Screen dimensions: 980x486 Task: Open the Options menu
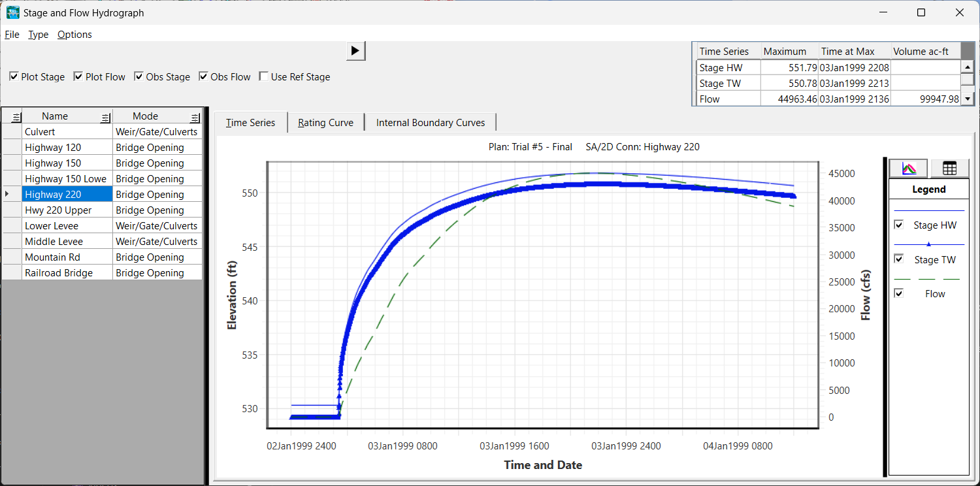pos(74,35)
